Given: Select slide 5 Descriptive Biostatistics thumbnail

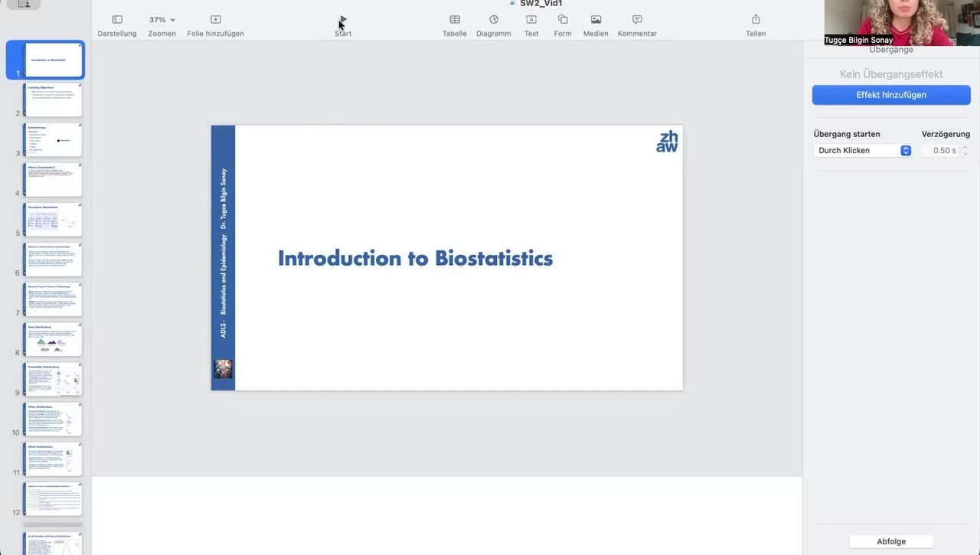Looking at the screenshot, I should tap(53, 220).
